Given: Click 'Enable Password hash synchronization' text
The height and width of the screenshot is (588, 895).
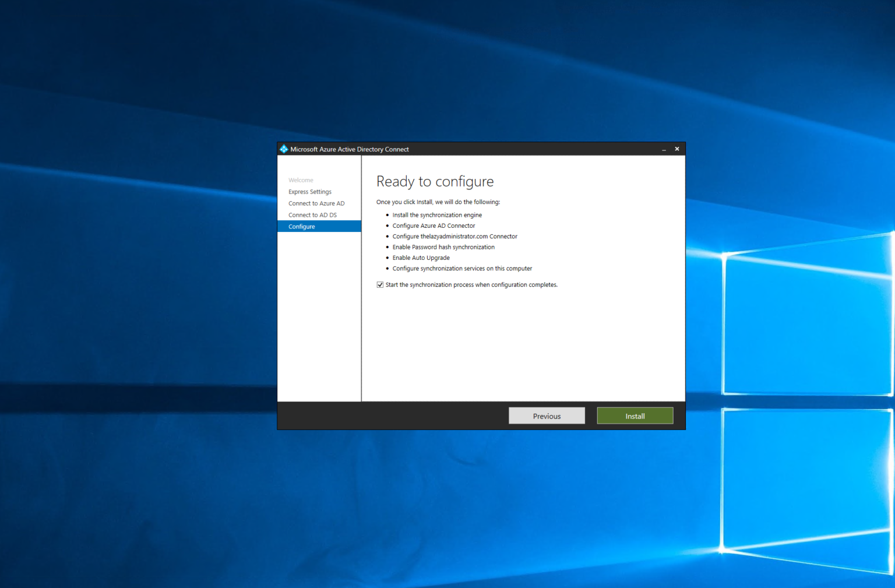Looking at the screenshot, I should (x=443, y=247).
